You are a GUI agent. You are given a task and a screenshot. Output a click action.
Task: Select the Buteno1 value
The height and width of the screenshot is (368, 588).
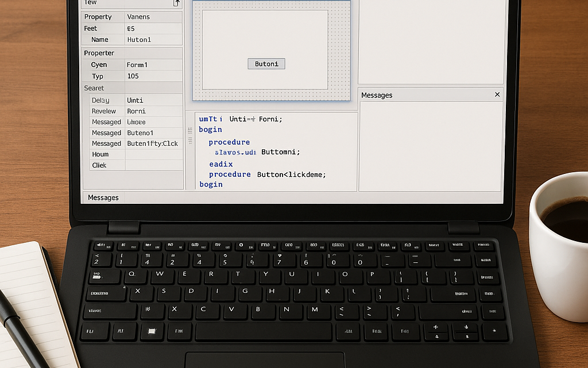140,133
